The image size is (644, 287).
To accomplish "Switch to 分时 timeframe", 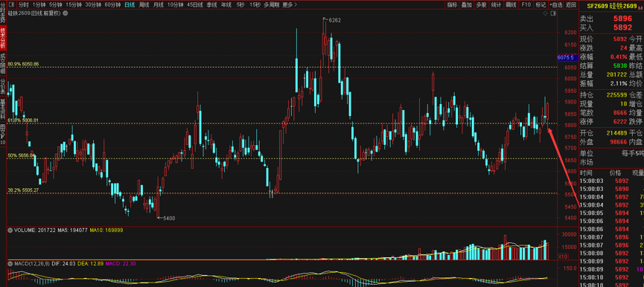I will click(x=23, y=5).
